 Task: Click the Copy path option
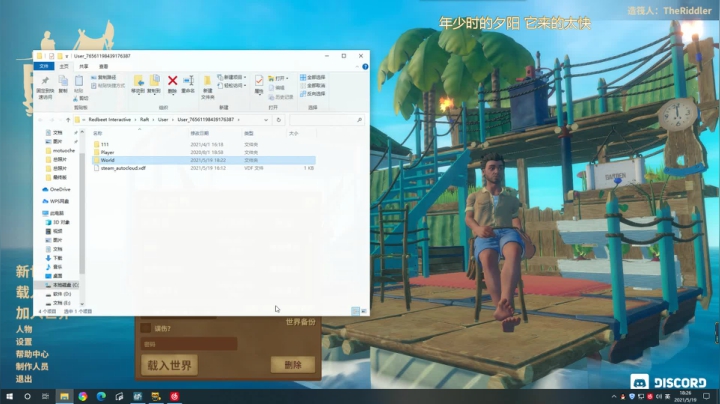click(104, 77)
